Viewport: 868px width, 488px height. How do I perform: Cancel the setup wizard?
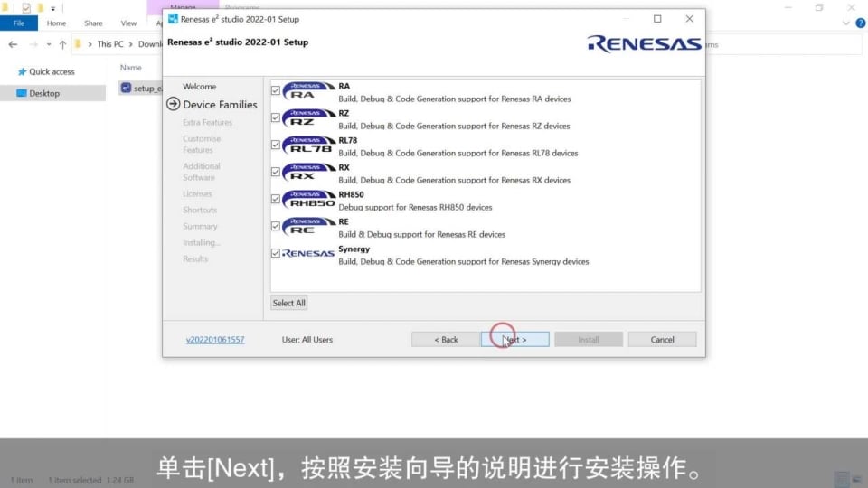coord(662,339)
